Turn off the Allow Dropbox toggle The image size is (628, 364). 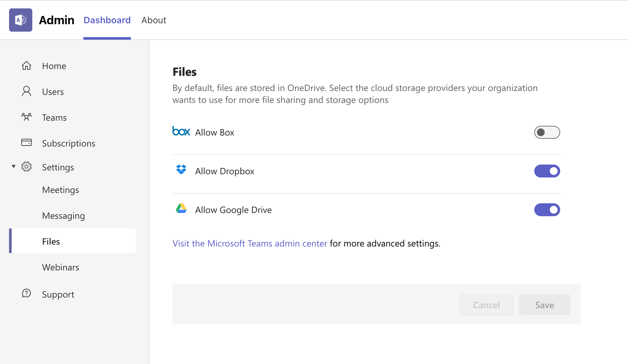pos(547,171)
